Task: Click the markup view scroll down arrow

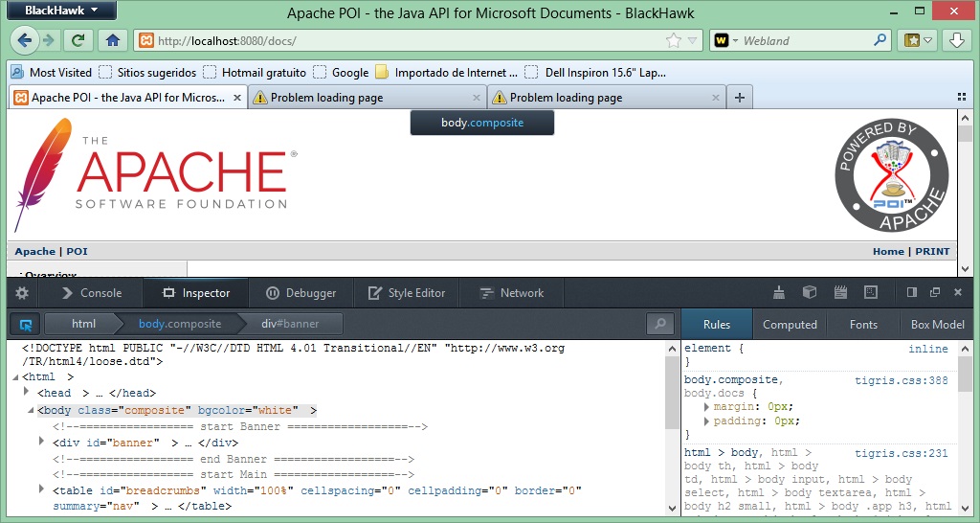Action: click(672, 508)
